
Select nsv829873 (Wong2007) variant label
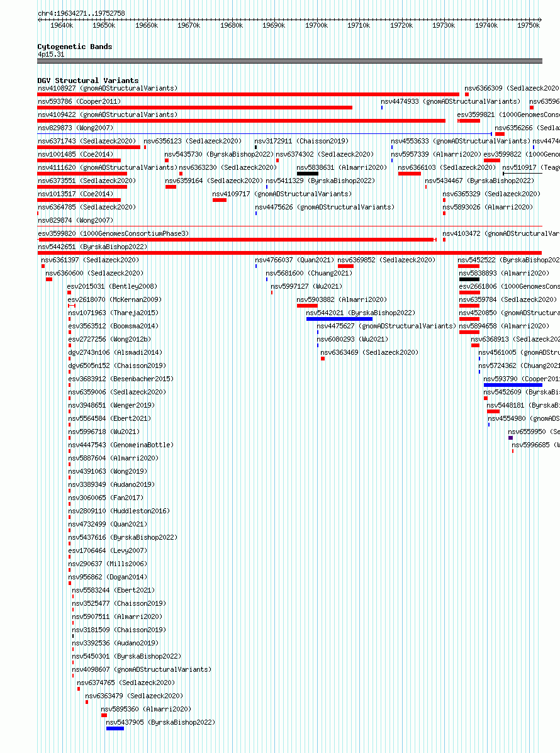(x=76, y=128)
